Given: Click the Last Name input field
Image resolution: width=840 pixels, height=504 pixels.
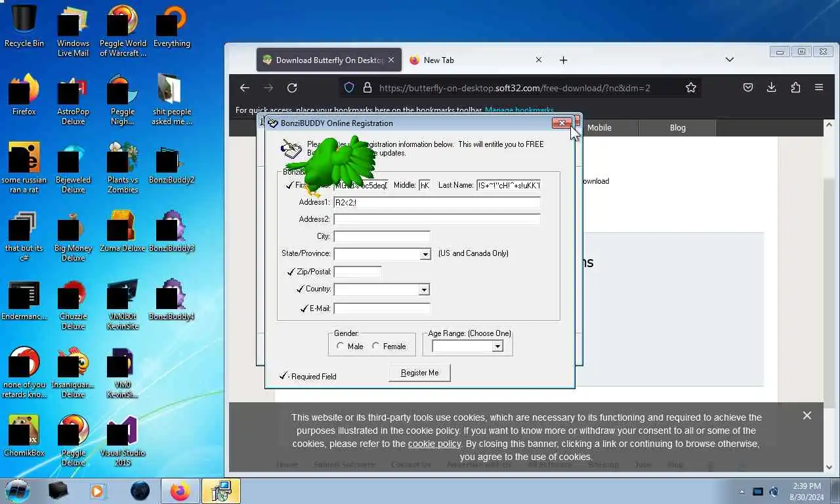Looking at the screenshot, I should pos(509,186).
